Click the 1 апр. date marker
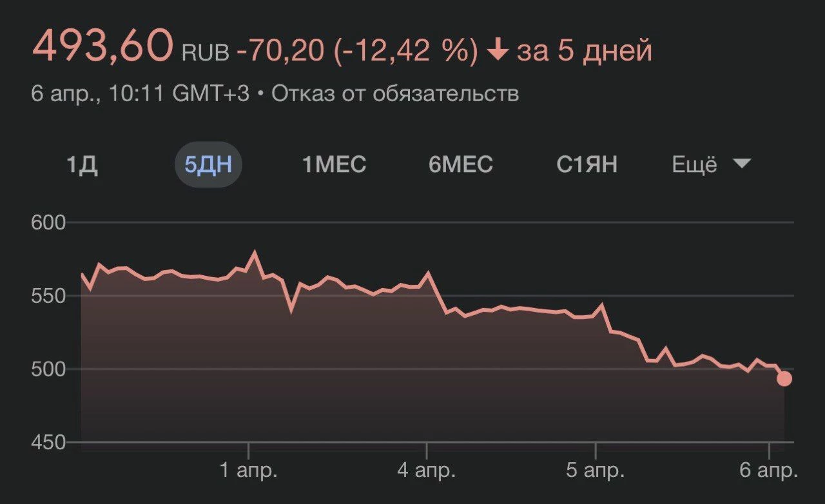Image resolution: width=825 pixels, height=504 pixels. [x=249, y=470]
